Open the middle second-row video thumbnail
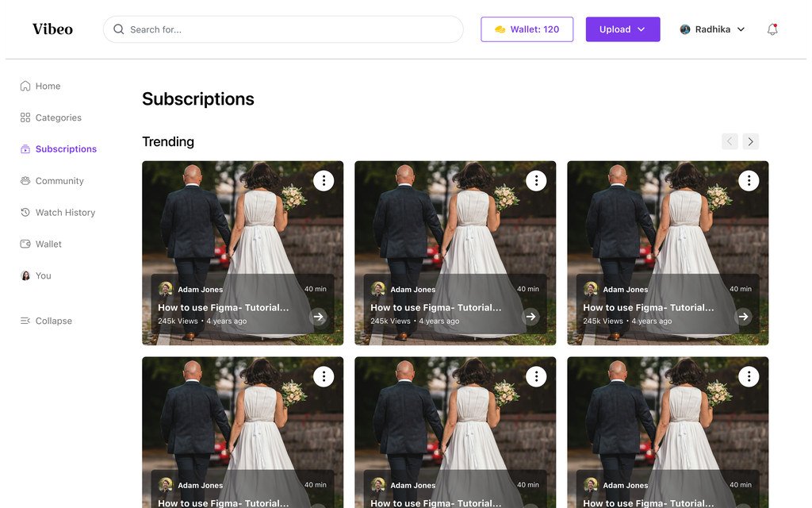This screenshot has width=812, height=508. pyautogui.click(x=455, y=433)
